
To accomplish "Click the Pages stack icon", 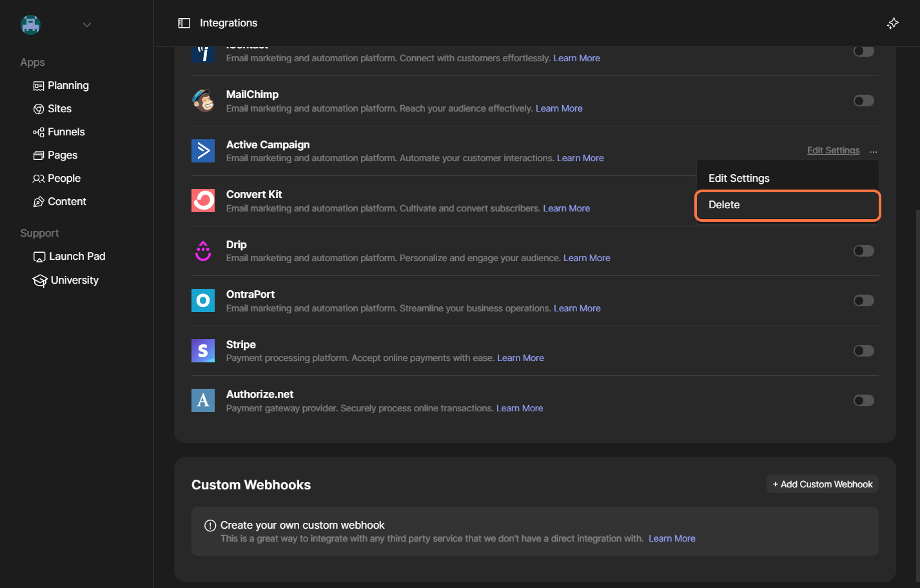I will pos(39,155).
